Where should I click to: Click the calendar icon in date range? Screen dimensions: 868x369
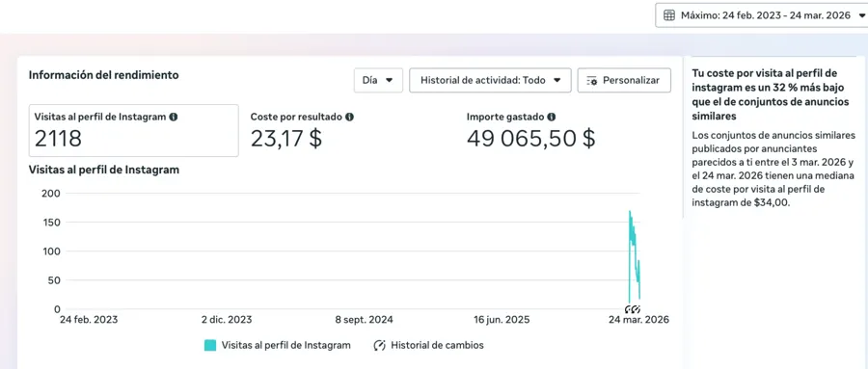[669, 15]
